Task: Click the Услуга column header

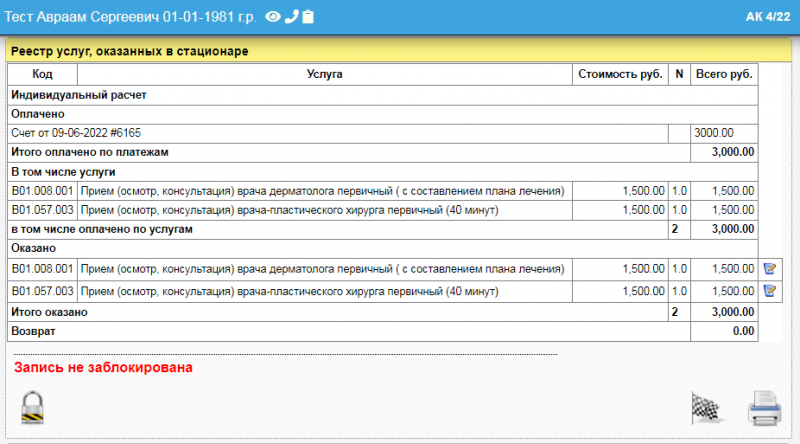Action: 325,74
